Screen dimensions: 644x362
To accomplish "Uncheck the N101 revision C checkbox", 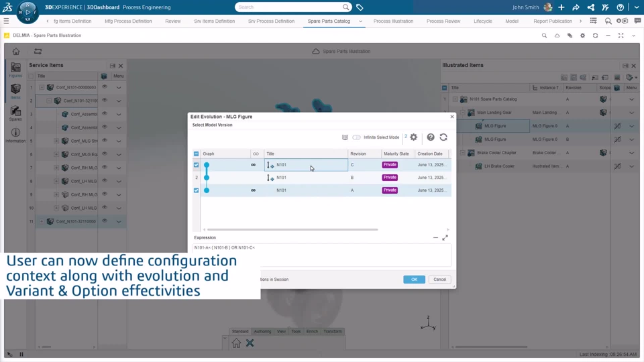I will coord(197,165).
